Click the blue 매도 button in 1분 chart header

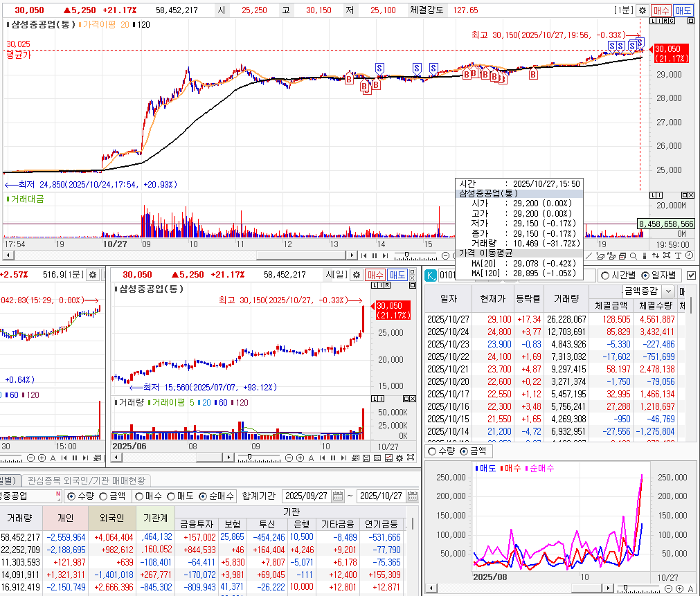point(683,10)
